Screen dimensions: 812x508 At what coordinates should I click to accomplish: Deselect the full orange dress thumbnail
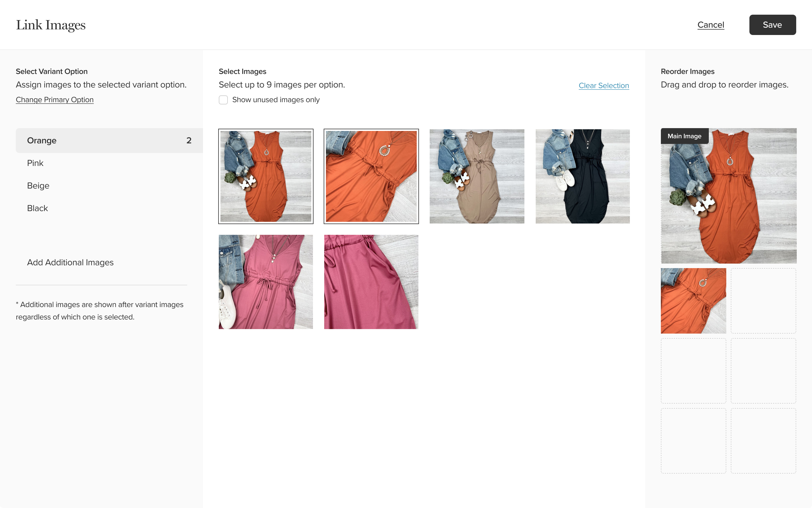click(266, 176)
